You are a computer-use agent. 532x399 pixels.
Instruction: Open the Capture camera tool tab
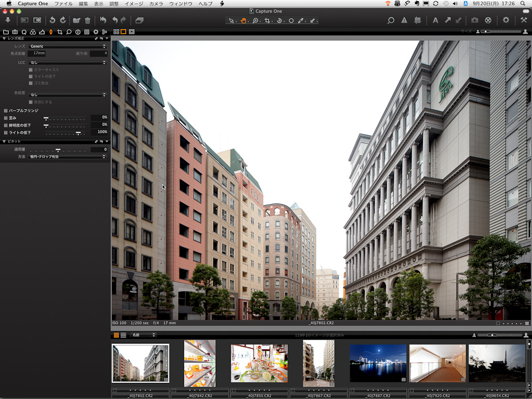pyautogui.click(x=15, y=32)
